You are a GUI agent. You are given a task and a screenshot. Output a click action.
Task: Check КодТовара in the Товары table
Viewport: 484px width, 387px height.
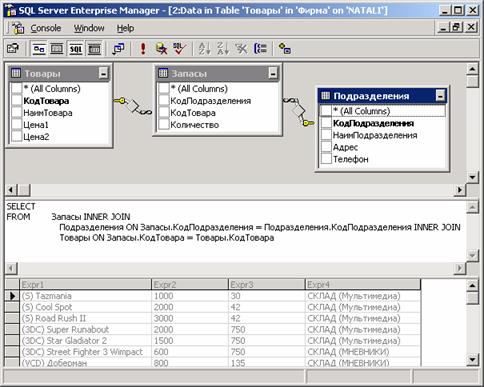[x=16, y=101]
